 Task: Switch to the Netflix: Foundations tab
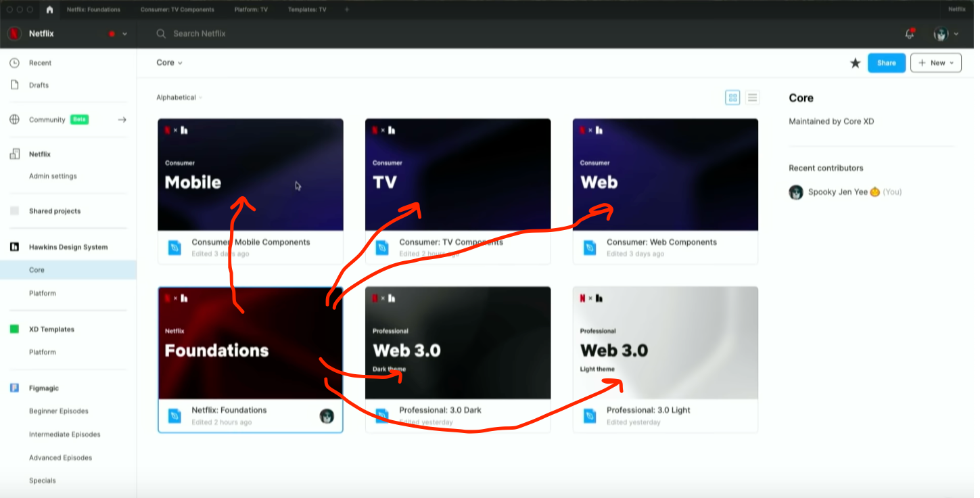(93, 9)
